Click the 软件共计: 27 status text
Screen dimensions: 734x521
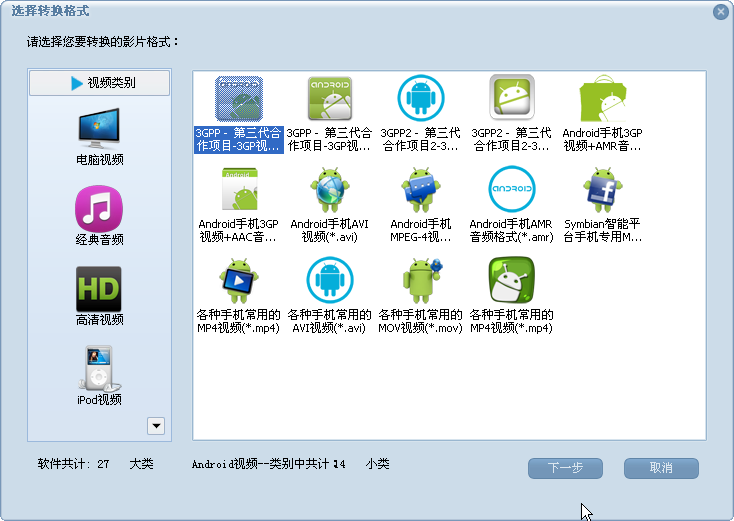click(73, 464)
